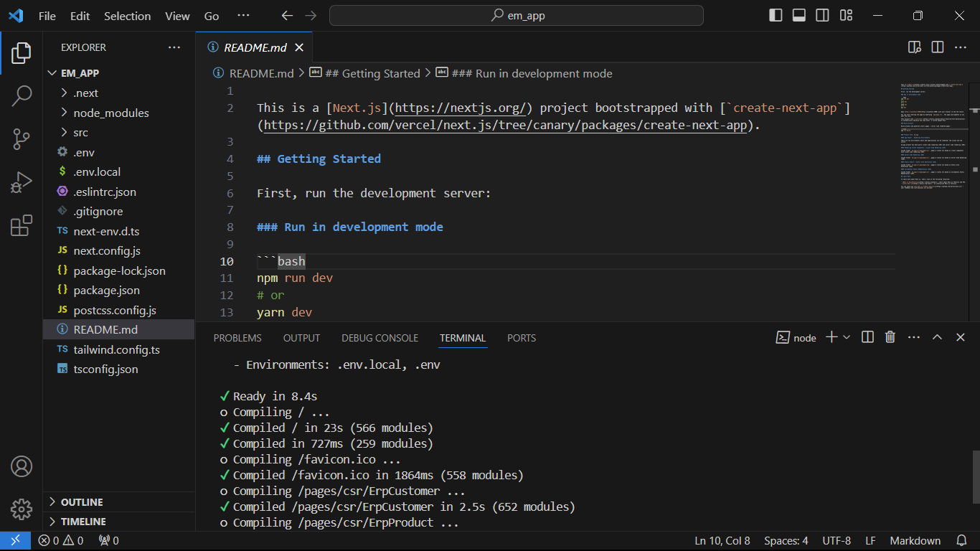Open the Explorer view in activity bar
The height and width of the screenshot is (551, 980).
22,52
